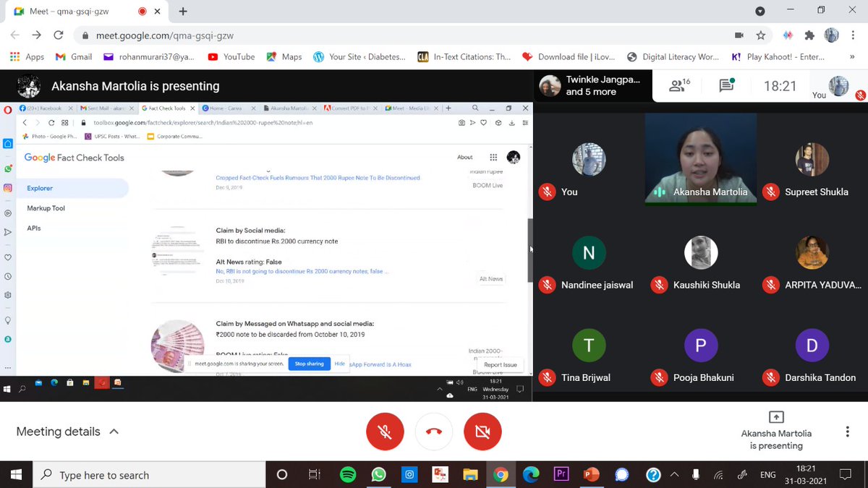The height and width of the screenshot is (488, 868).
Task: Open camera permission icon in address bar
Action: pos(739,35)
